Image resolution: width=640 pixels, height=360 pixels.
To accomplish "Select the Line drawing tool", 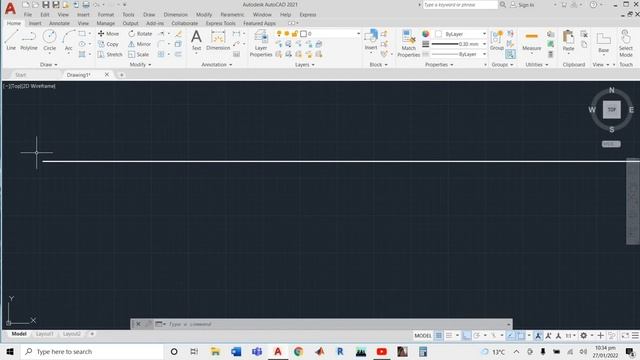I will coord(11,40).
